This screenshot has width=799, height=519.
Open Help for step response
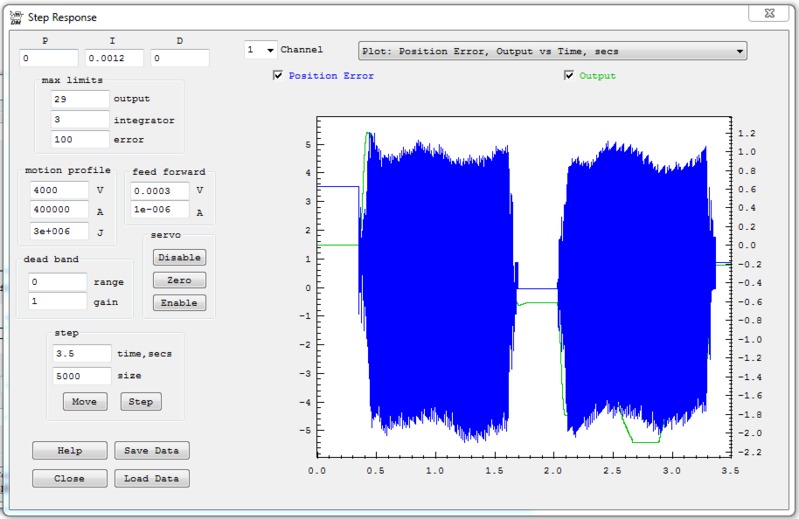tap(69, 451)
